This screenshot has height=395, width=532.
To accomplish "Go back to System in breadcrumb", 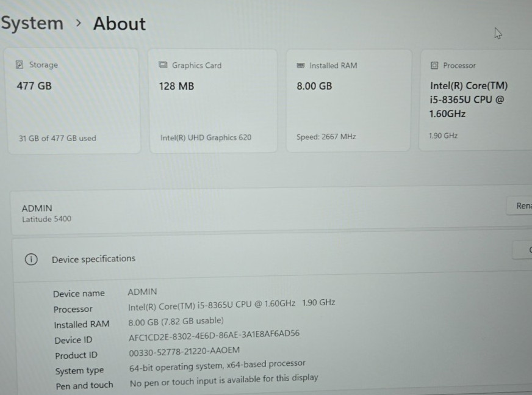I will (32, 23).
